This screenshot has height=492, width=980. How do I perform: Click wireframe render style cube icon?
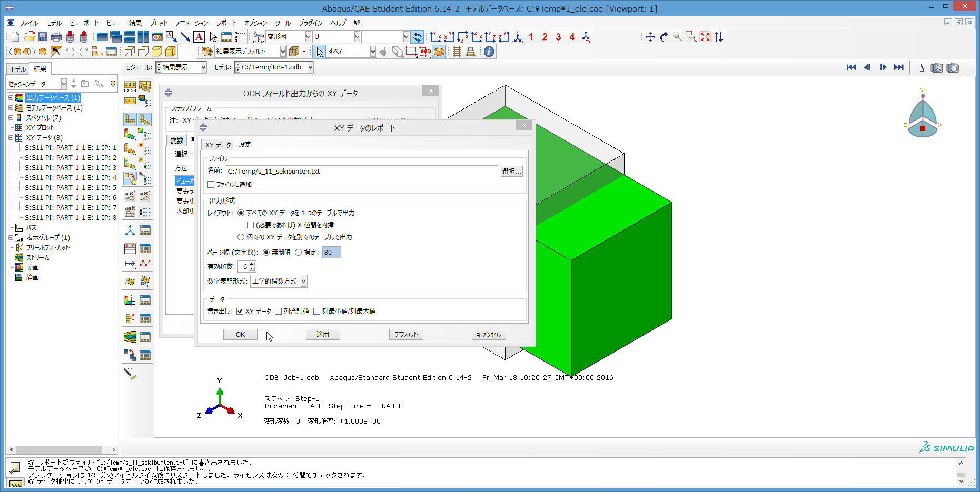click(x=130, y=52)
